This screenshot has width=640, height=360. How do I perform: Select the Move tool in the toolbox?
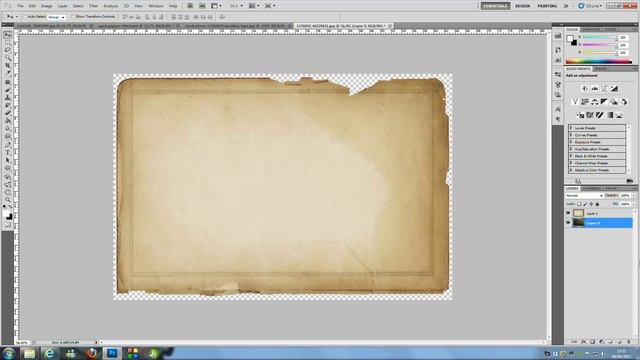tap(8, 35)
